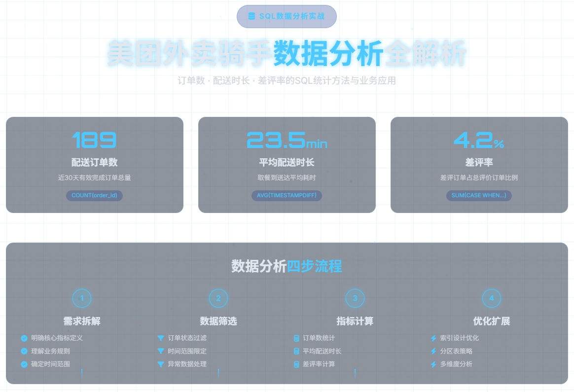Click the list item 平均配送时长 under 指标计算

pyautogui.click(x=322, y=352)
